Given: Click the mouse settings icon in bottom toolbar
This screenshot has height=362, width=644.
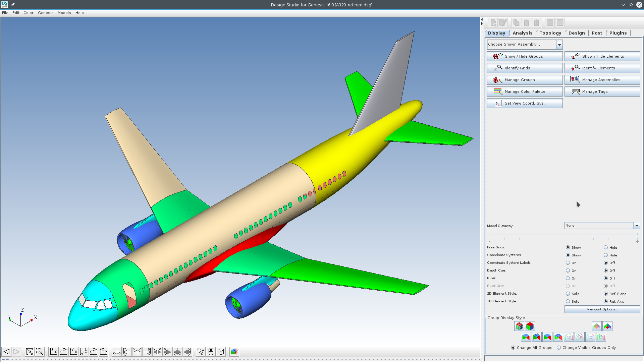Looking at the screenshot, I should [211, 352].
